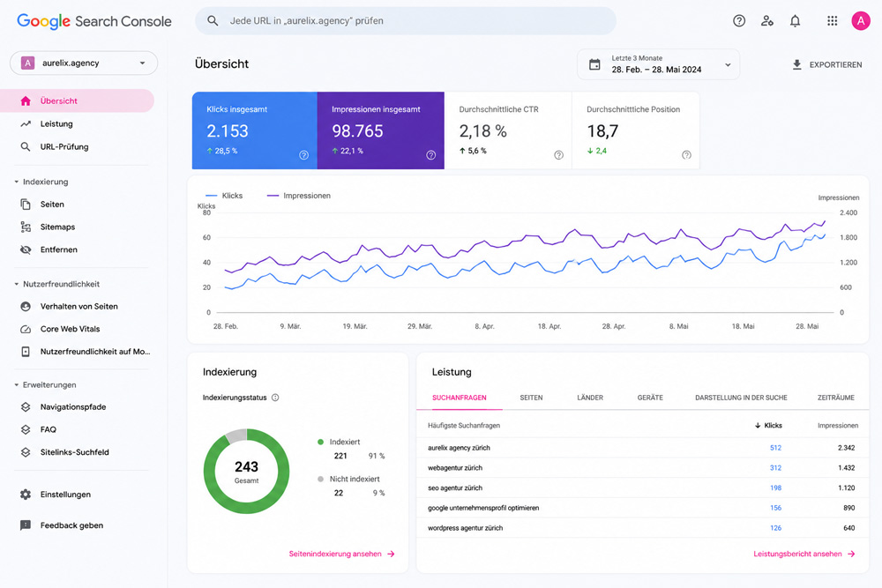
Task: Toggle the Klicks insgesamt metric card
Action: pyautogui.click(x=255, y=130)
